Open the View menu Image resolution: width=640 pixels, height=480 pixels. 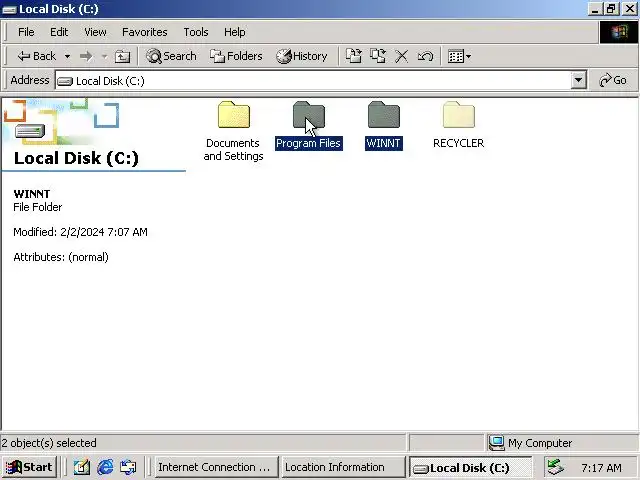pyautogui.click(x=95, y=32)
